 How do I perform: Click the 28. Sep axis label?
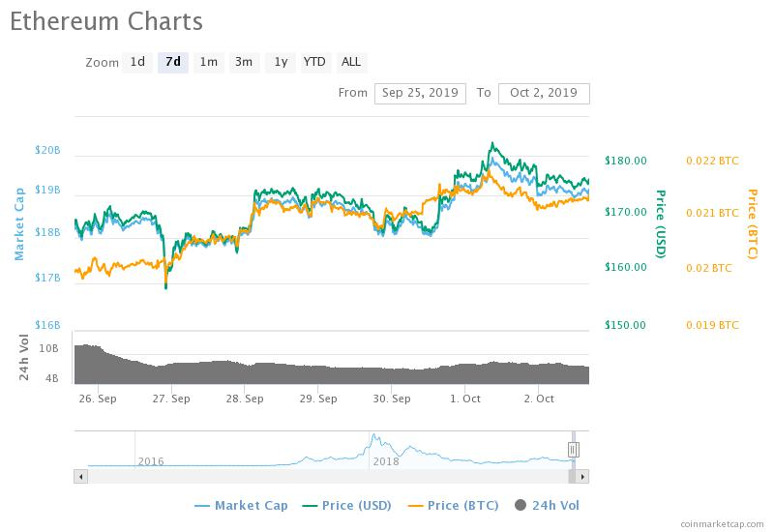(x=245, y=399)
